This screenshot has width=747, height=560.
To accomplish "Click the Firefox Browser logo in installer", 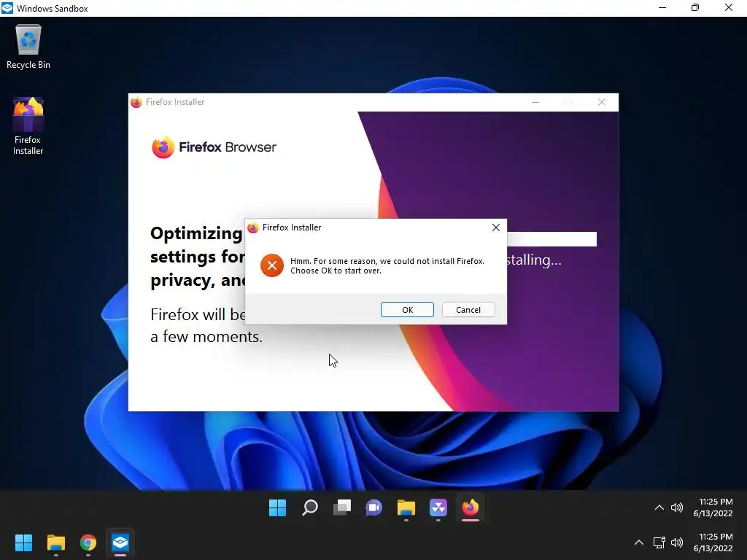I will (x=214, y=147).
